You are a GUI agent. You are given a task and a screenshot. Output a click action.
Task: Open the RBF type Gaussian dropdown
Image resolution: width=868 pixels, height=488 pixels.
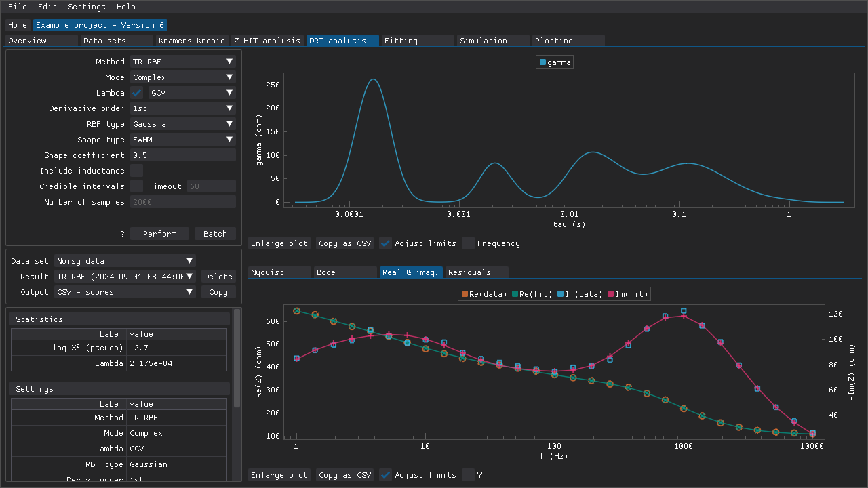183,124
